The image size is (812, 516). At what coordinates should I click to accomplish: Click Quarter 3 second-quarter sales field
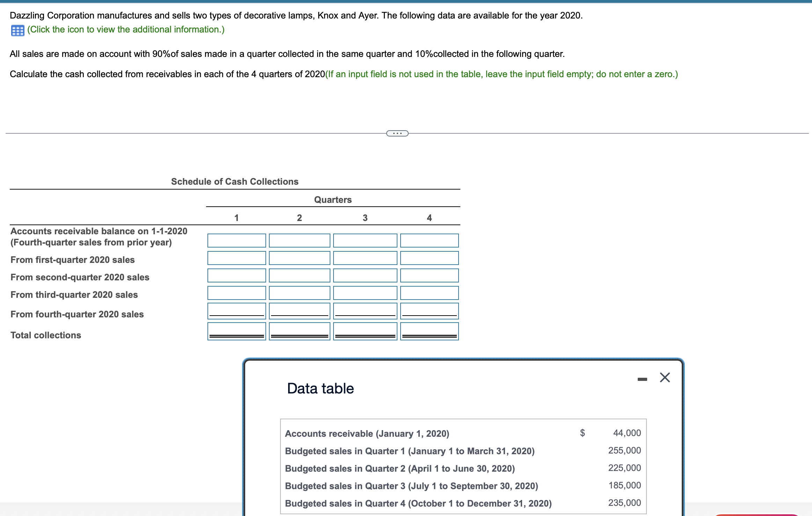point(365,275)
